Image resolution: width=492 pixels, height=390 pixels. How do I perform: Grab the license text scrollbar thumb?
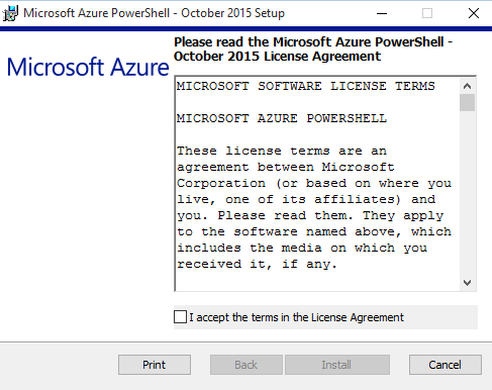[x=467, y=103]
